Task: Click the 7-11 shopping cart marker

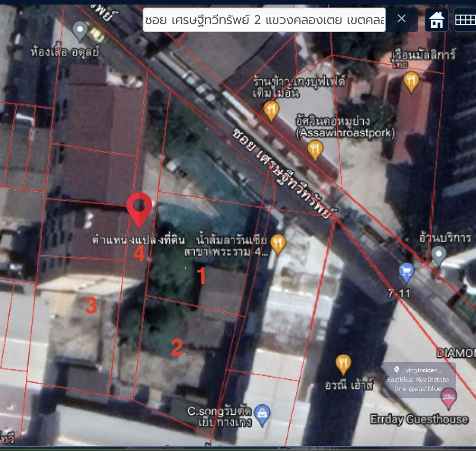Action: click(x=406, y=271)
